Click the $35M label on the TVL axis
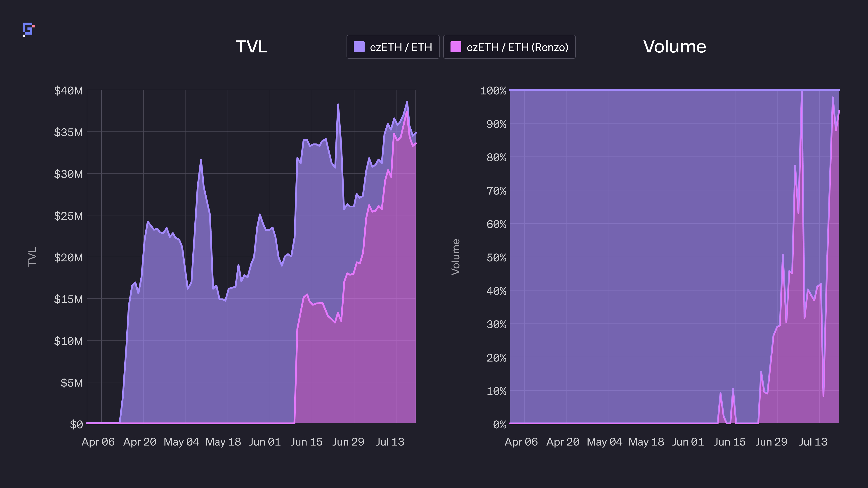868x488 pixels. [68, 132]
